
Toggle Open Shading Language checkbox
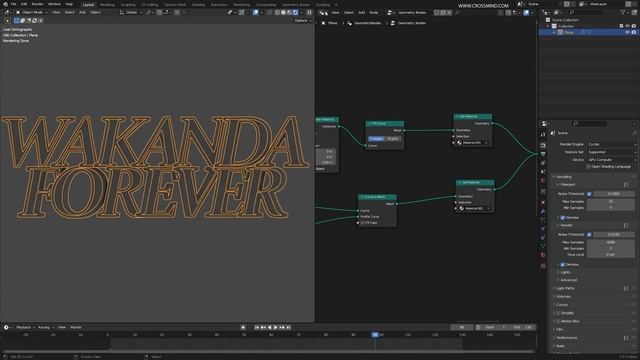589,167
